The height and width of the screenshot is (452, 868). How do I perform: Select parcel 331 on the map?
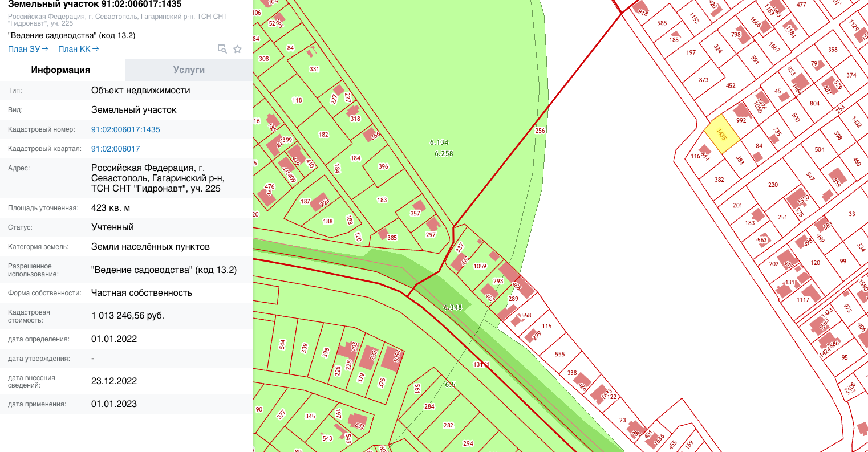point(314,69)
